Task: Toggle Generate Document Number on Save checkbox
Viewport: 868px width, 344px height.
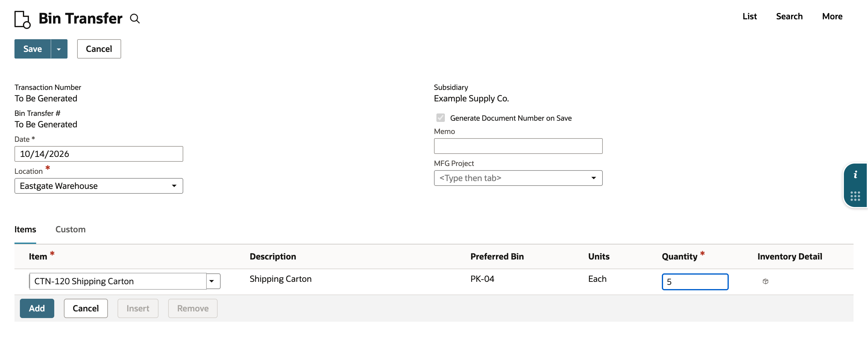Action: 440,118
